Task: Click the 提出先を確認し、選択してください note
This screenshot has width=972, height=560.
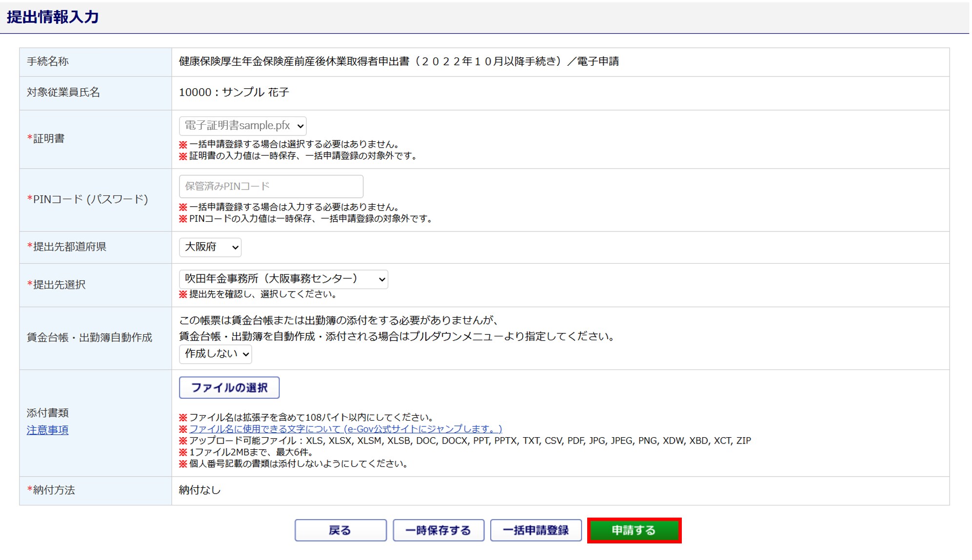Action: coord(262,294)
